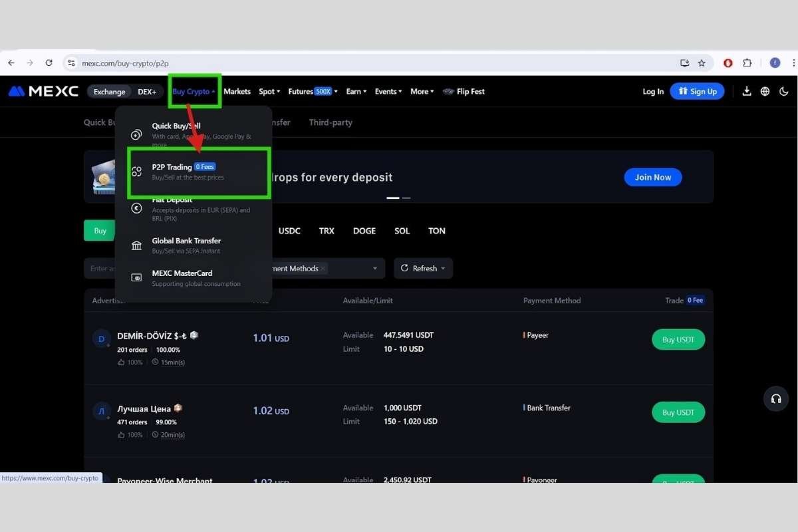Switch to the DEX+ tab
The image size is (798, 532).
(x=148, y=92)
